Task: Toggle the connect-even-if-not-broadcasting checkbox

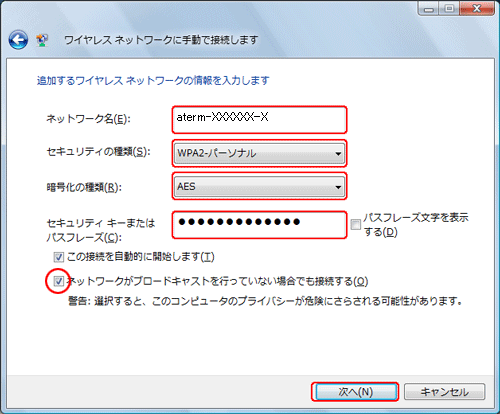Action: [x=59, y=282]
